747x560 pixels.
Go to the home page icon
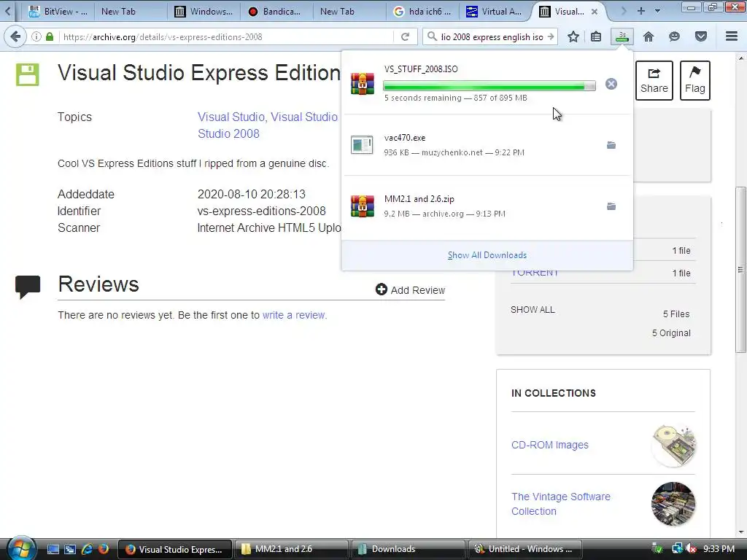click(649, 36)
